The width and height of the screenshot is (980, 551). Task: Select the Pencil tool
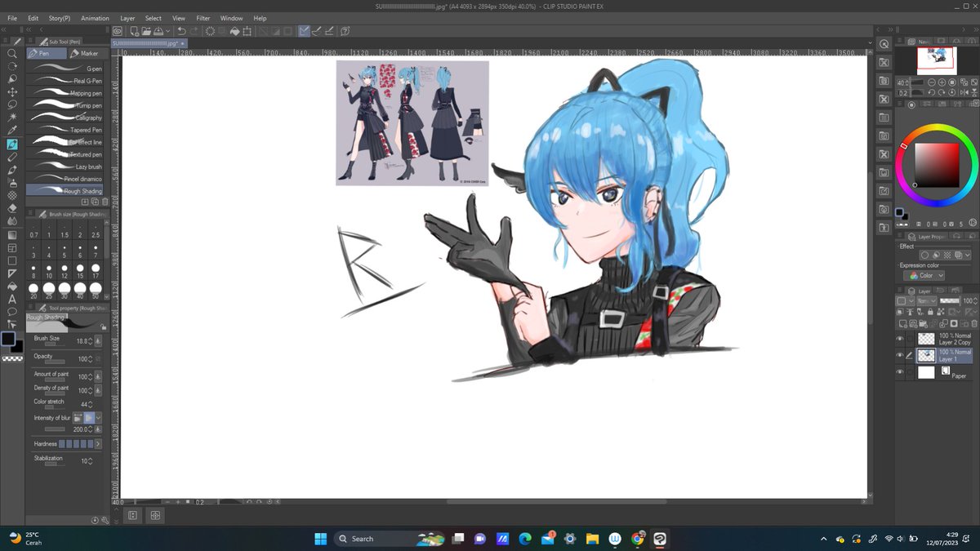[12, 157]
